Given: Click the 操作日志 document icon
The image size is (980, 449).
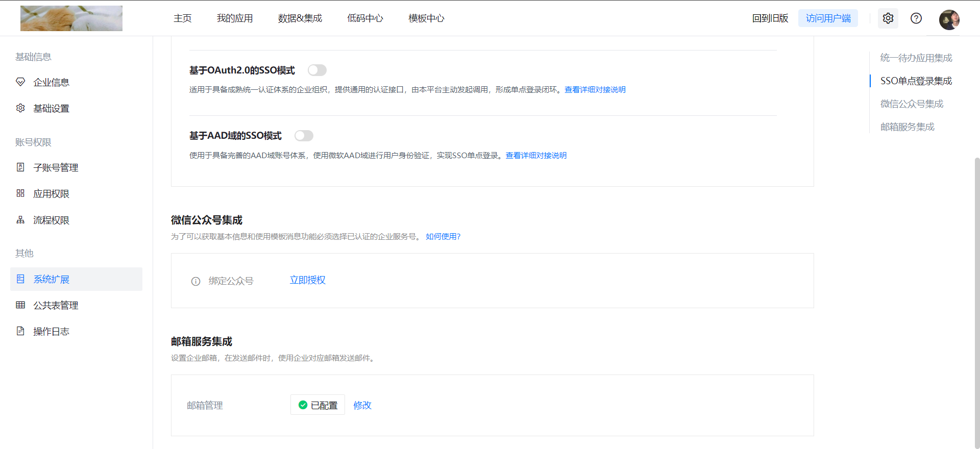Looking at the screenshot, I should (20, 331).
